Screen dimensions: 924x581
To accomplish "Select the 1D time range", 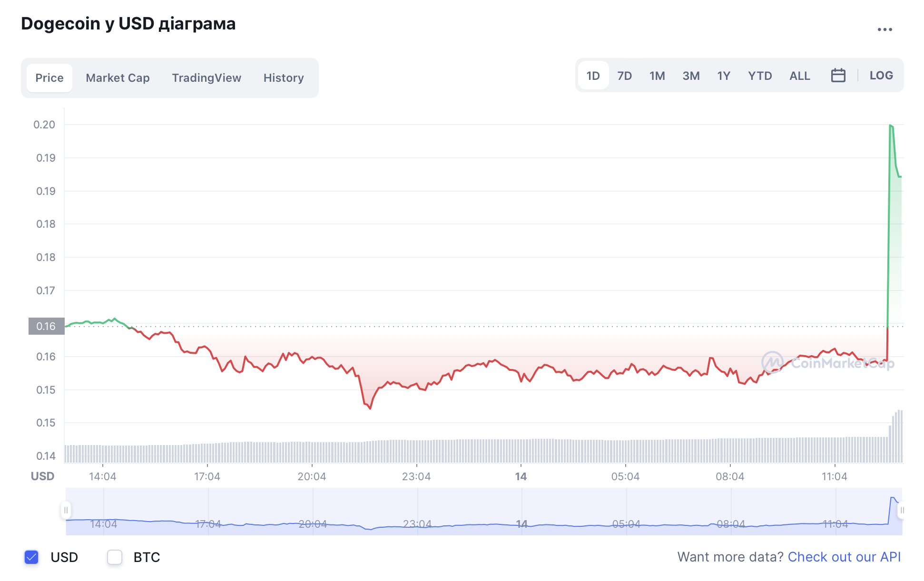I will [x=593, y=76].
